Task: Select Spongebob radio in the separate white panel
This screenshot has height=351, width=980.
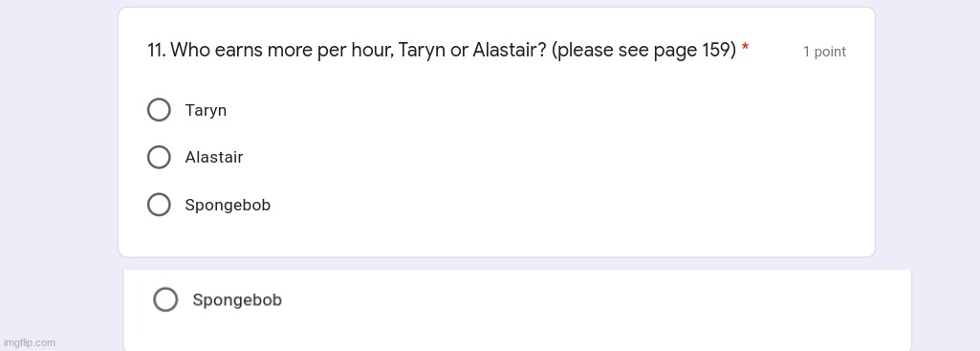Action: [165, 299]
